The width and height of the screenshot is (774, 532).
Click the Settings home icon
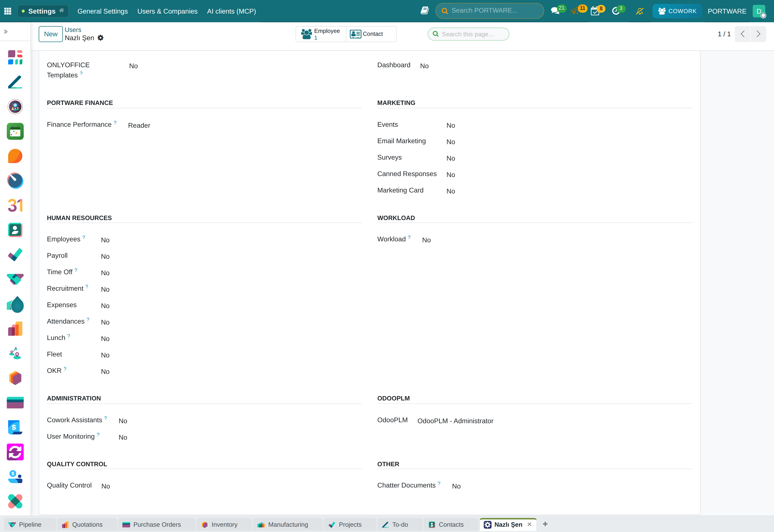tap(62, 10)
